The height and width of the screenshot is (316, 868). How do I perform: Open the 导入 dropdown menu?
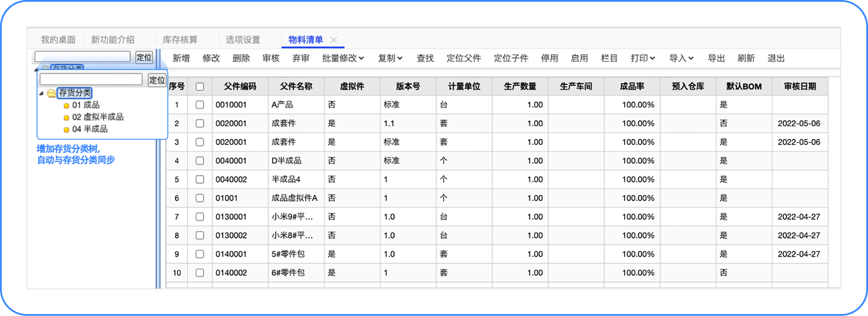(682, 58)
